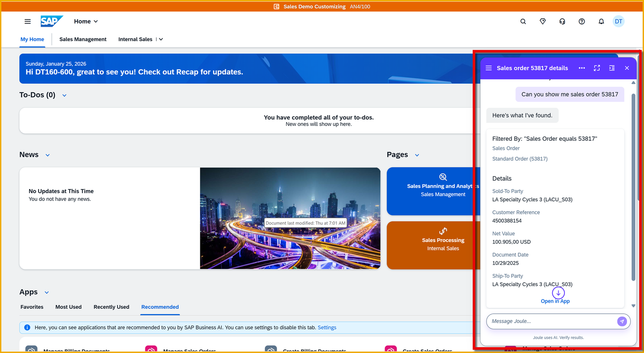
Task: Click the city highway news image
Action: click(x=290, y=219)
